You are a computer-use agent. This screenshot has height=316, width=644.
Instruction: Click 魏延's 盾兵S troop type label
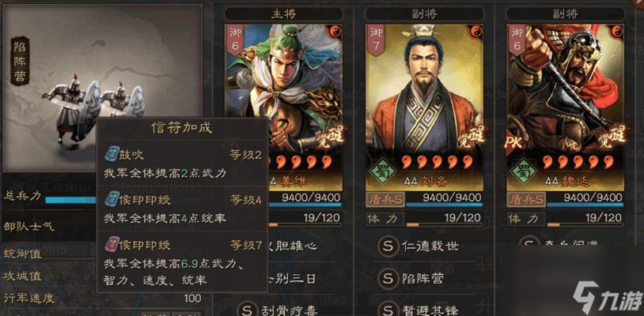click(x=526, y=200)
